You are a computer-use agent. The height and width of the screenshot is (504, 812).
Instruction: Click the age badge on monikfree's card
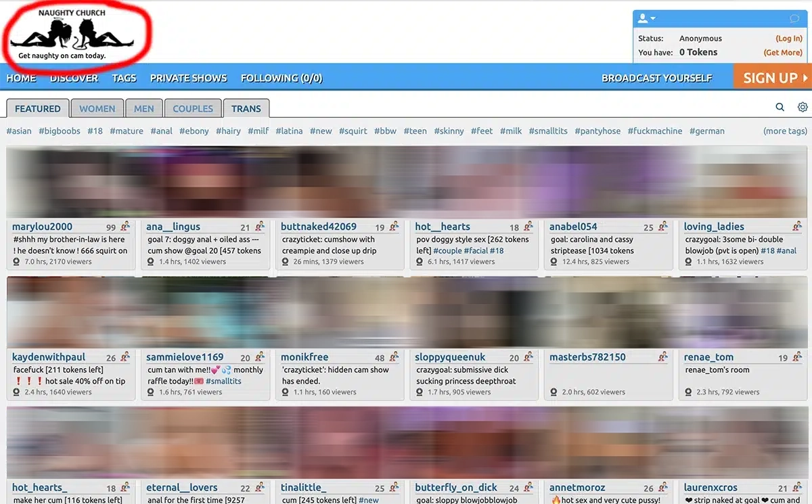coord(380,357)
